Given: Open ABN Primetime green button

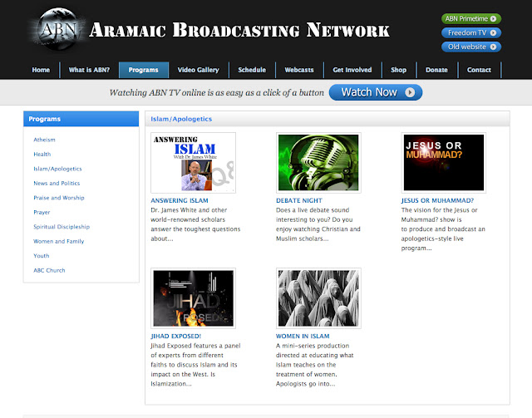Looking at the screenshot, I should click(471, 18).
